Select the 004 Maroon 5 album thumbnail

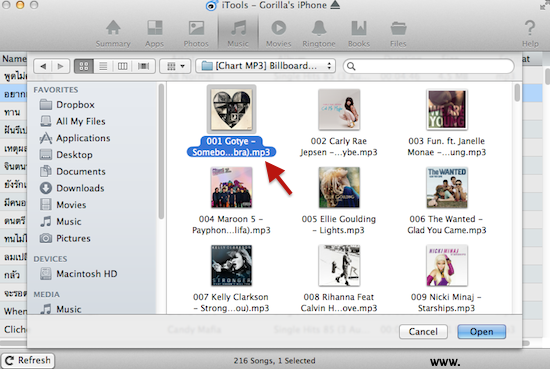pyautogui.click(x=232, y=187)
